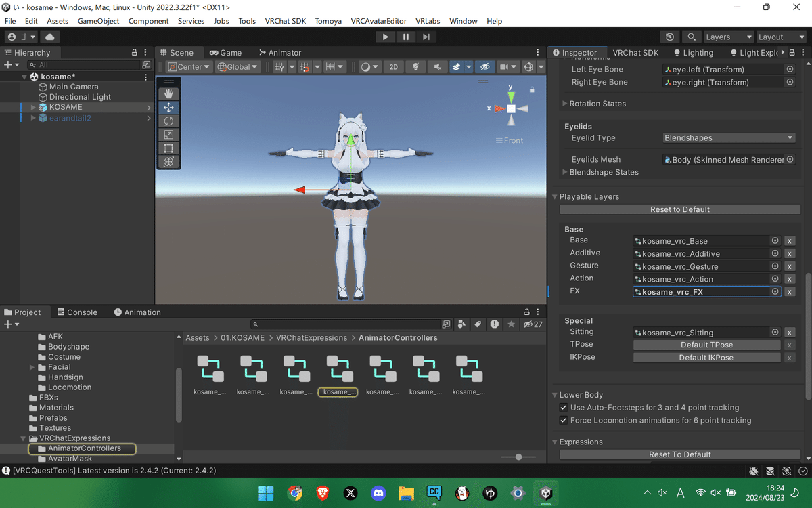Click Default TPose button
Viewport: 812px width, 508px height.
click(706, 345)
